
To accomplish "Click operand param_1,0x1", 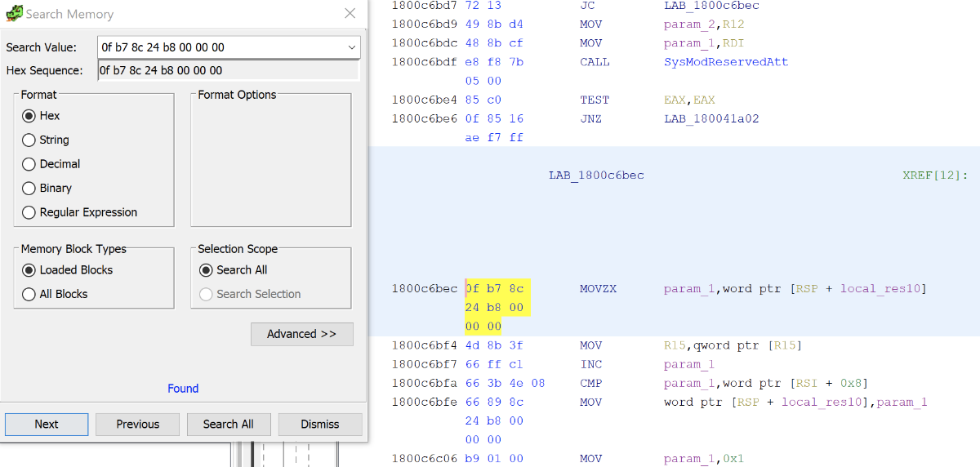I will [703, 459].
